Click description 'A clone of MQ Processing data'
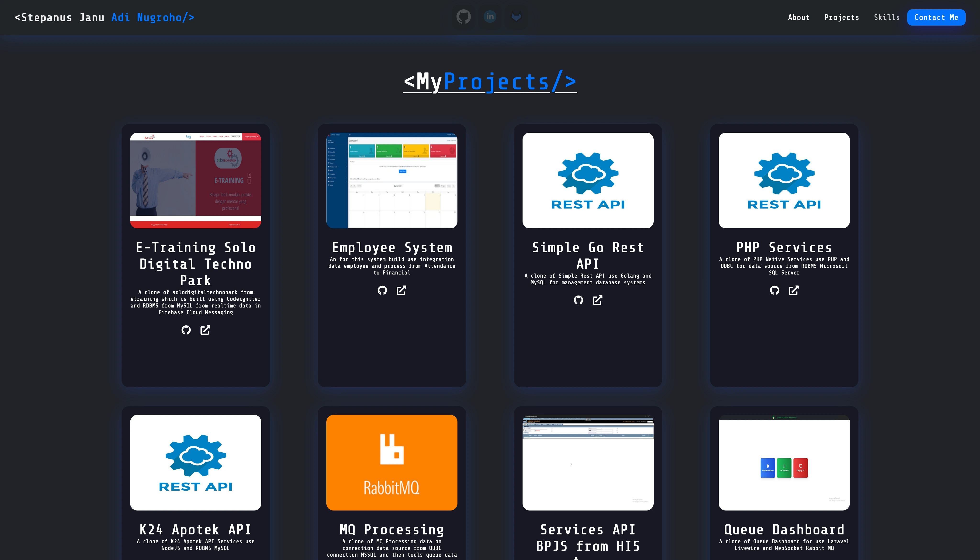The height and width of the screenshot is (560, 980). [392, 548]
